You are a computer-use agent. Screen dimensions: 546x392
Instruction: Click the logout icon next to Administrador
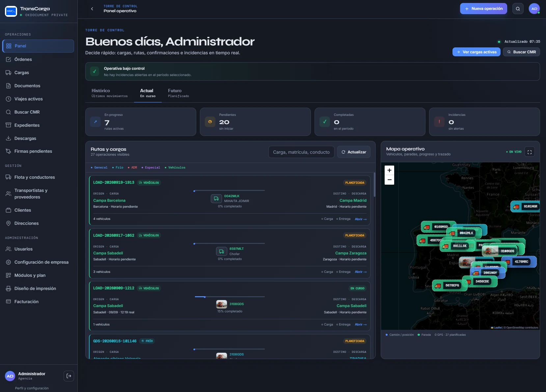69,376
